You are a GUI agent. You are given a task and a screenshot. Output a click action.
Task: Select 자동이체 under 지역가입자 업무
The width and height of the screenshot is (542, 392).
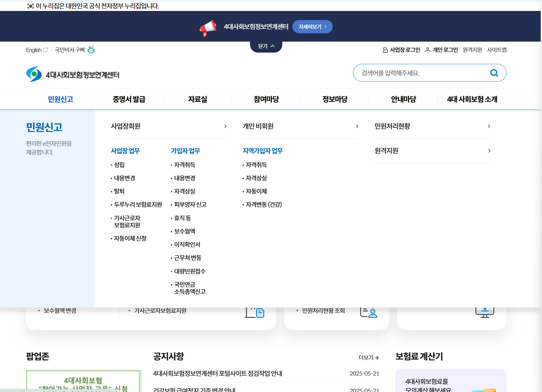256,191
